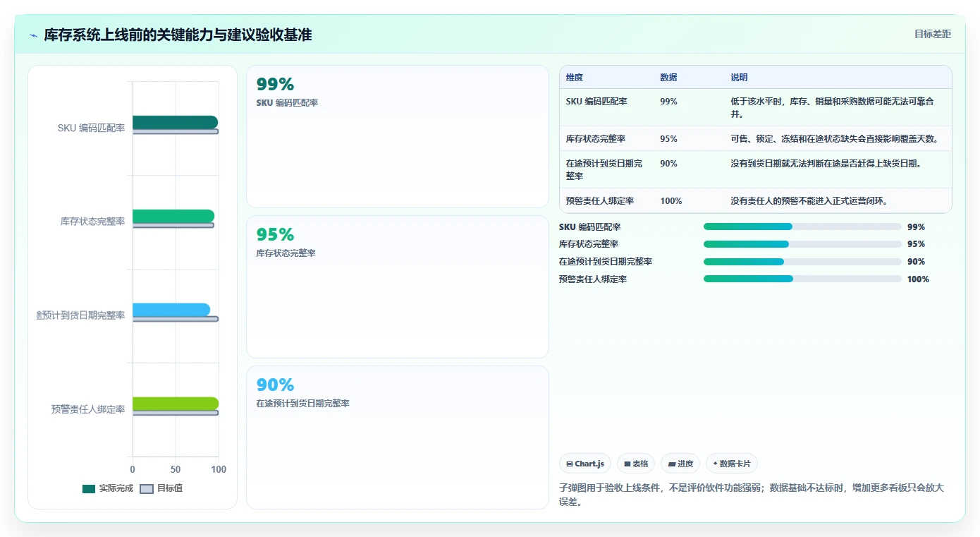
Task: Click the lime 预警责任人绑定率 chart bar
Action: 176,404
